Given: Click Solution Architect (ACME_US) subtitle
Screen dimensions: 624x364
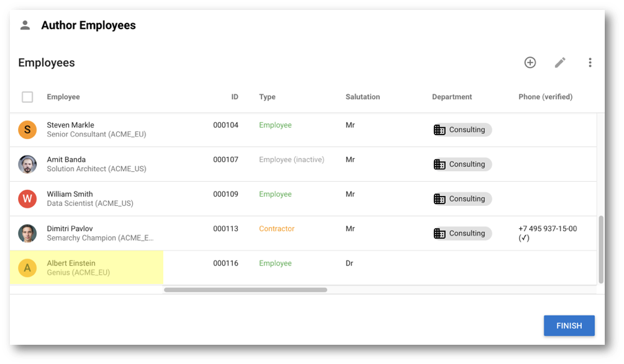Looking at the screenshot, I should click(x=96, y=169).
